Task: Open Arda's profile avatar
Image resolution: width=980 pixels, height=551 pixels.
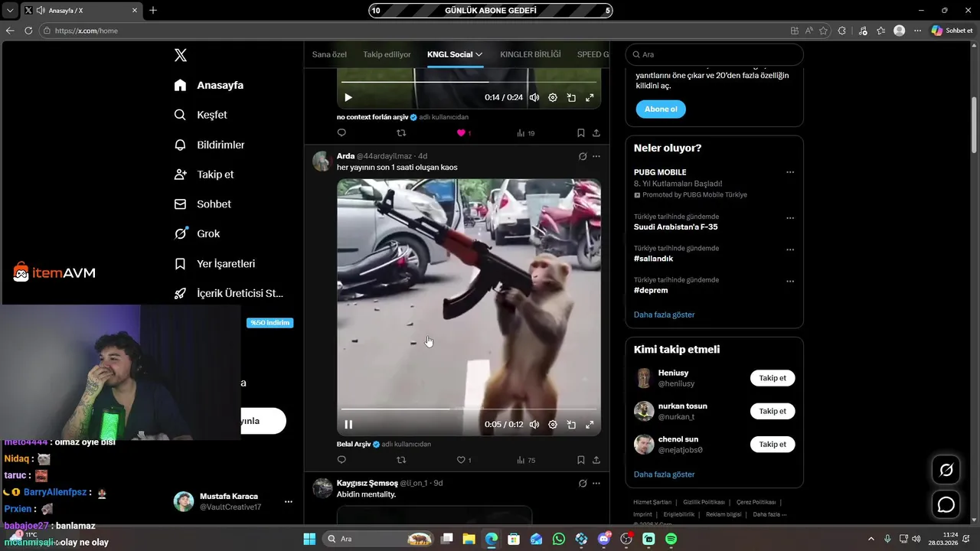Action: [x=322, y=161]
